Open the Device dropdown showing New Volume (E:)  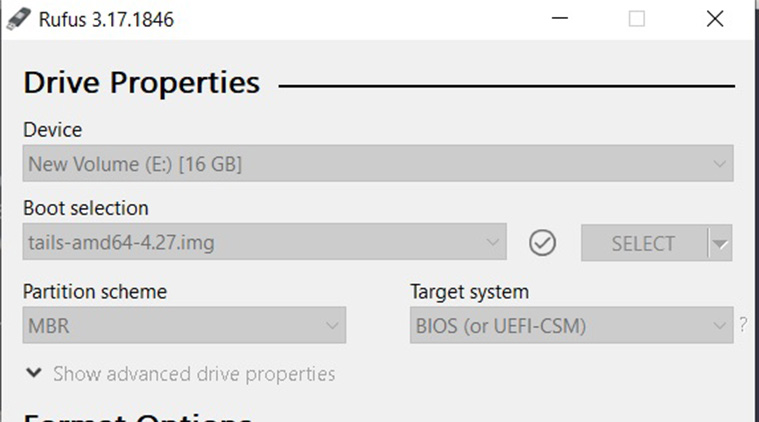click(x=377, y=163)
